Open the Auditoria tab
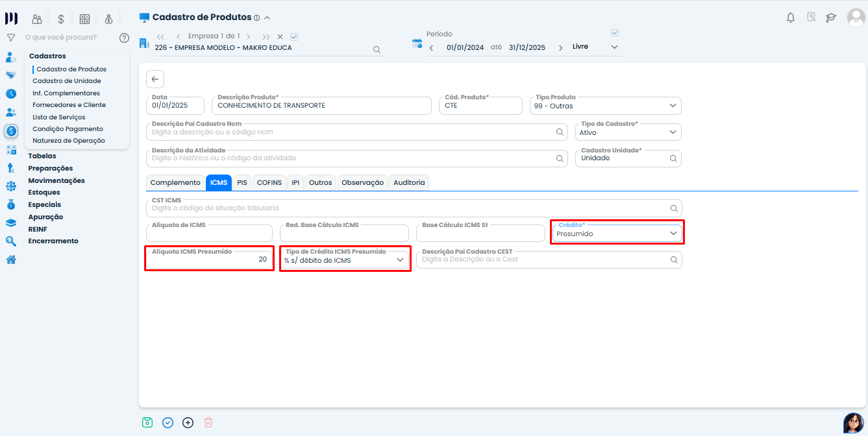 409,183
